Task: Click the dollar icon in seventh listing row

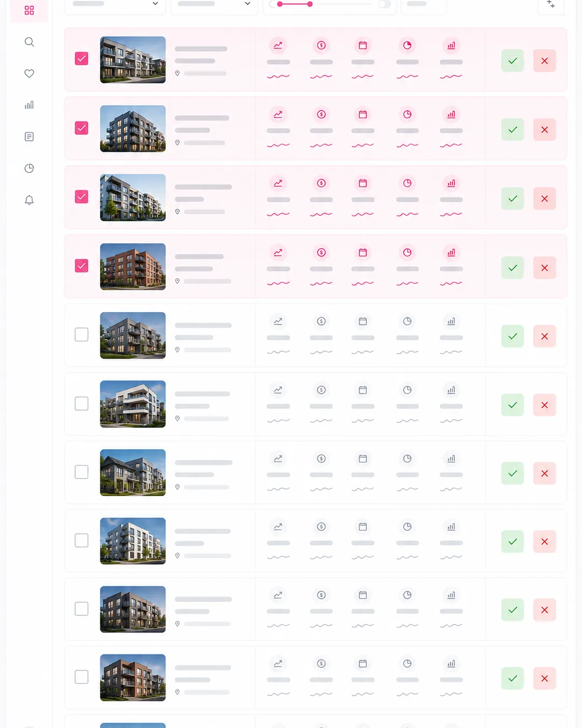Action: [x=321, y=458]
